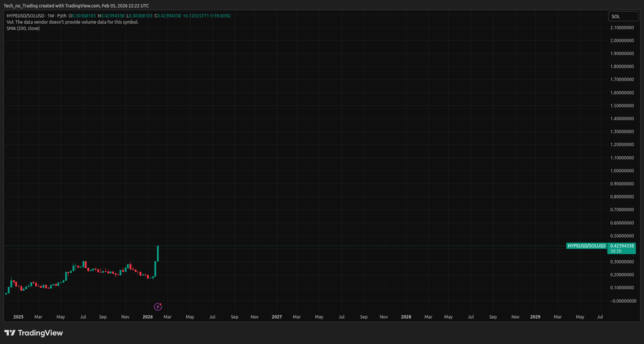Click the open value O0.30368103

pyautogui.click(x=83, y=16)
